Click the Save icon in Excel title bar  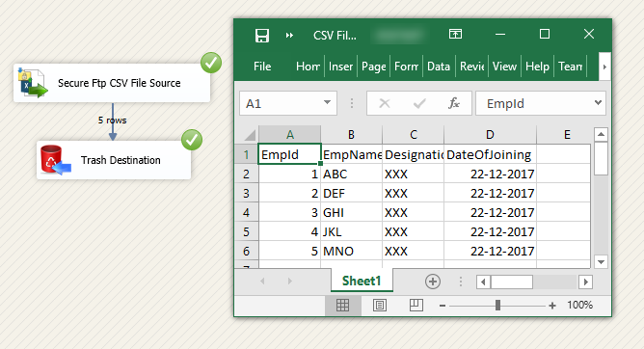261,36
